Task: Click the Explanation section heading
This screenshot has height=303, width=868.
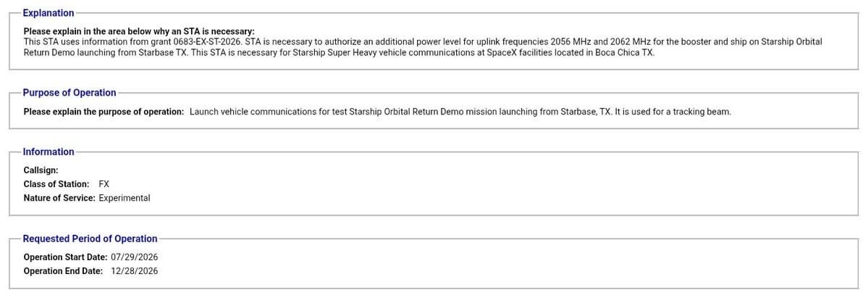Action: click(x=49, y=13)
